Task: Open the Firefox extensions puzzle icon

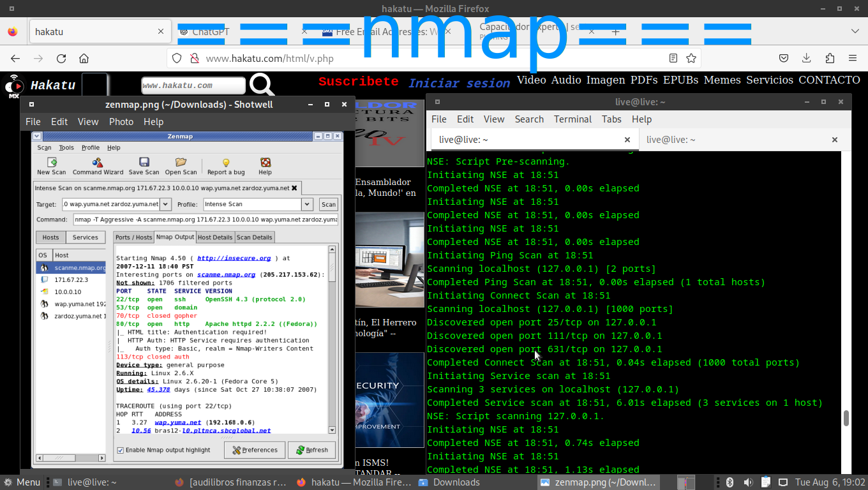Action: point(830,58)
